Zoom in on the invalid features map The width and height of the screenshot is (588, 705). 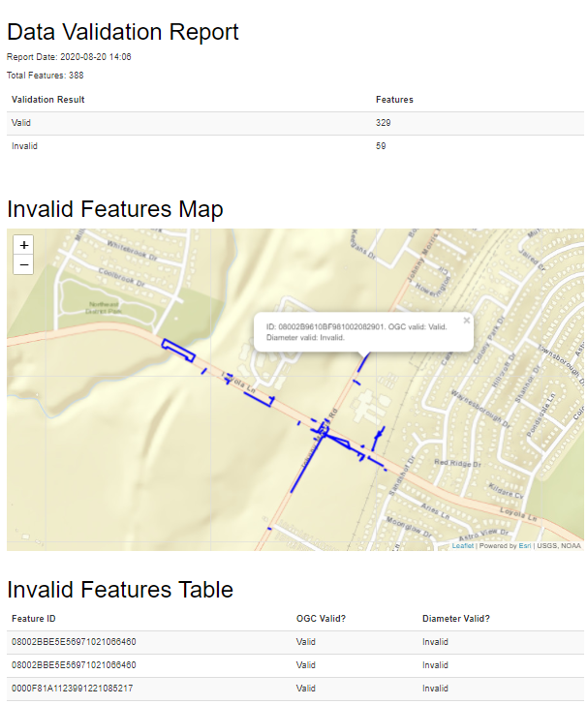(24, 245)
